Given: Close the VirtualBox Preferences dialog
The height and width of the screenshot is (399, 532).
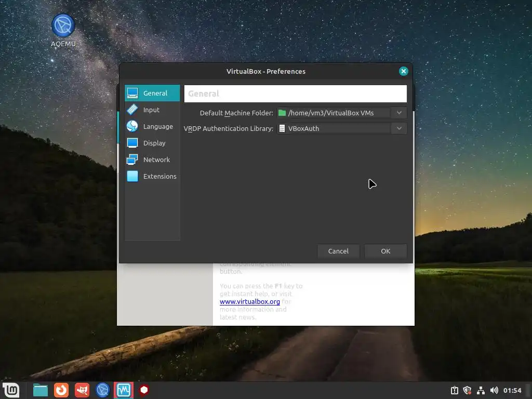Looking at the screenshot, I should (403, 71).
